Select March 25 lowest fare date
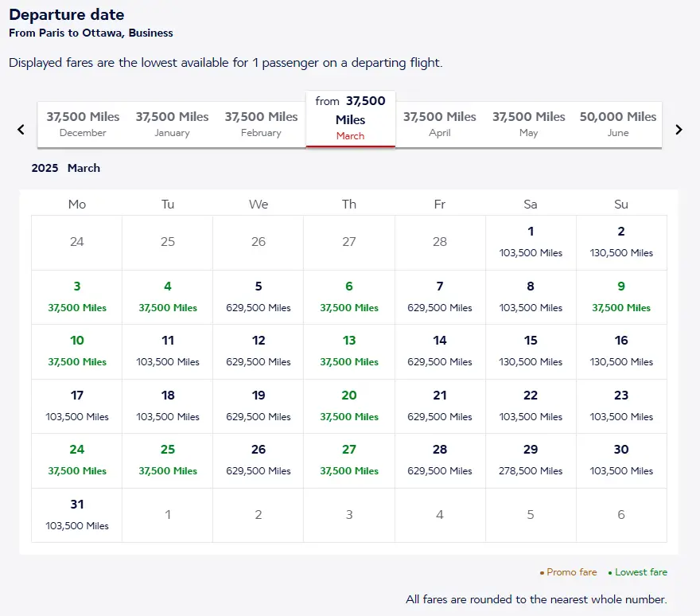Viewport: 700px width, 616px height. click(x=168, y=460)
